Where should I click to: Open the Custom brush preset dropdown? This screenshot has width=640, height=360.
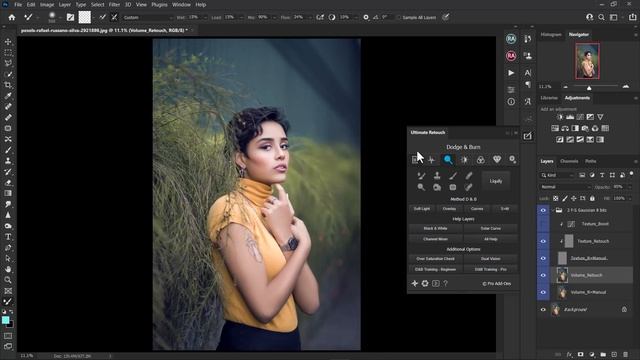pos(147,18)
